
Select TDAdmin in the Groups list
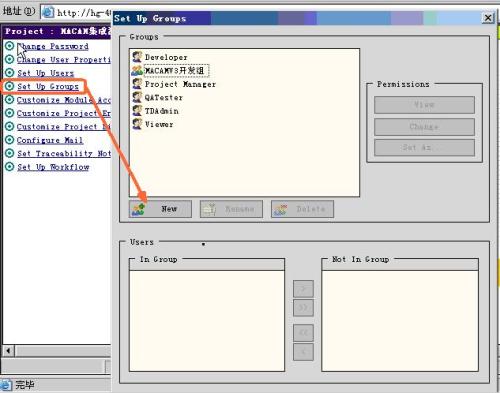(161, 111)
